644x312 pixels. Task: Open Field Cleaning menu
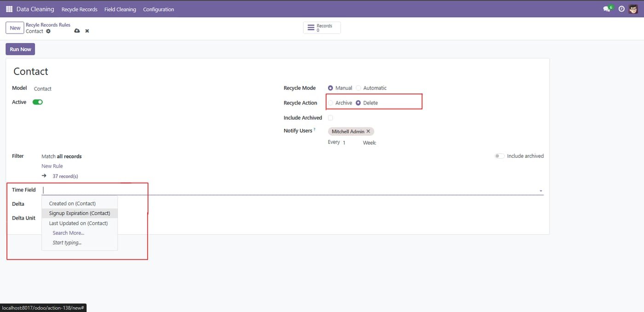pos(120,9)
